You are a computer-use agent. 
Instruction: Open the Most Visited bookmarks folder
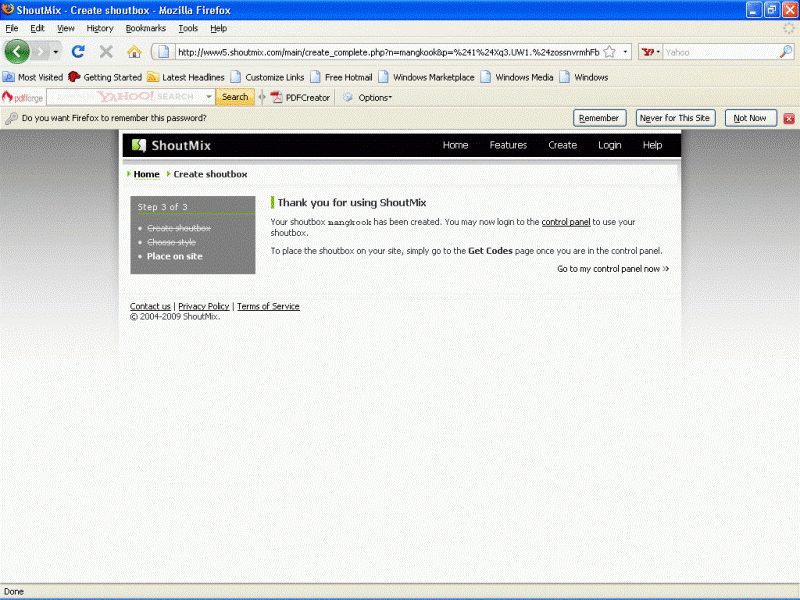(33, 77)
